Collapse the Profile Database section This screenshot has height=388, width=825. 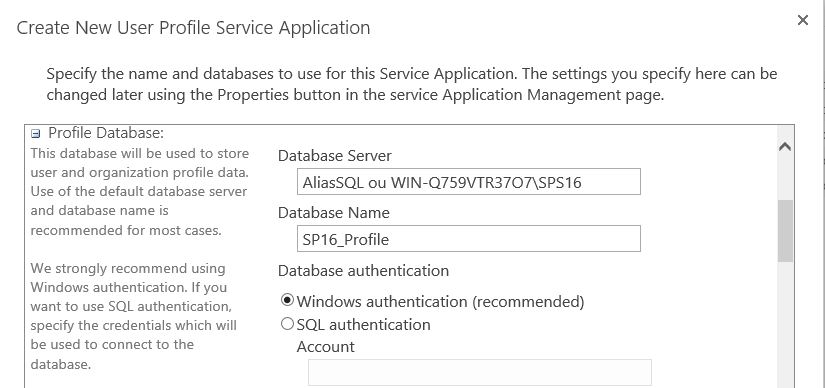(x=35, y=134)
